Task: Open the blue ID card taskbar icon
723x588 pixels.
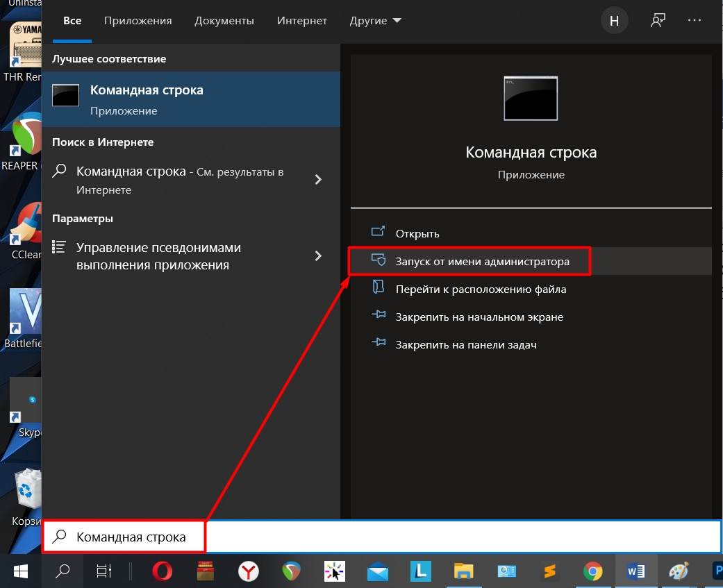Action: point(507,571)
